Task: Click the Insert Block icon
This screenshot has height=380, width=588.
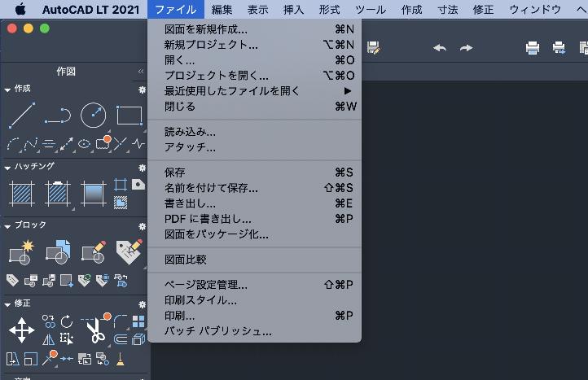Action: (x=58, y=251)
